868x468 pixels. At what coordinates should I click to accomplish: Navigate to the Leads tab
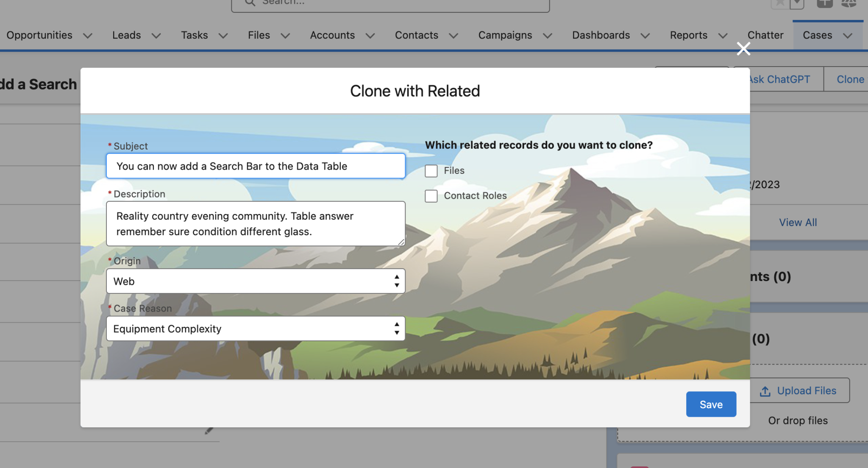[x=126, y=35]
